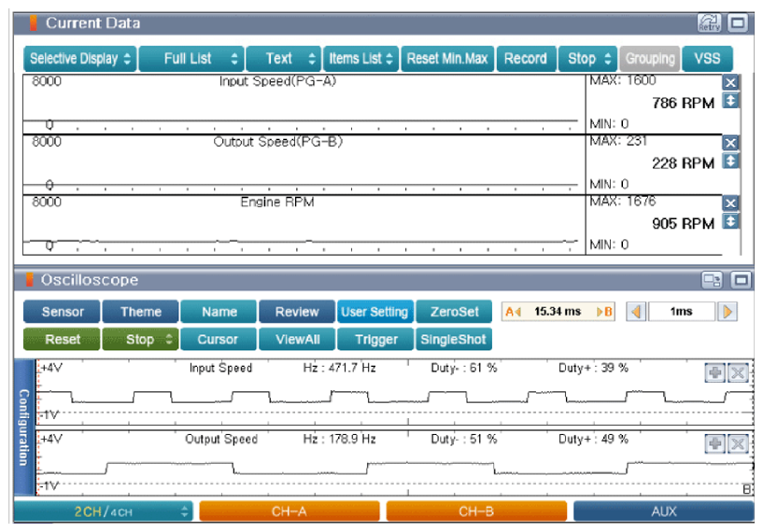Open Text display mode dropdown
This screenshot has width=763, height=532.
(x=284, y=59)
